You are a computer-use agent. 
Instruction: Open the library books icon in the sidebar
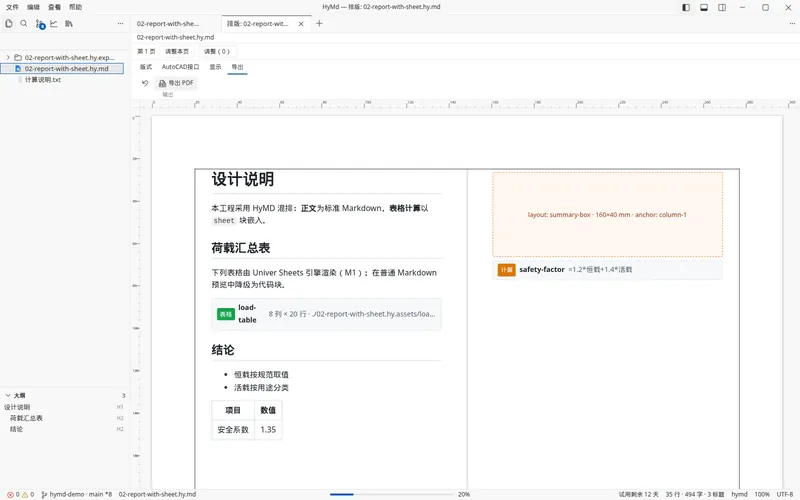pyautogui.click(x=68, y=23)
